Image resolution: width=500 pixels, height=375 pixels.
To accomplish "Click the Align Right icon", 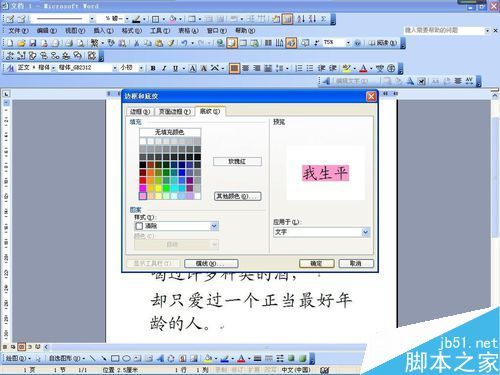I will pyautogui.click(x=257, y=68).
